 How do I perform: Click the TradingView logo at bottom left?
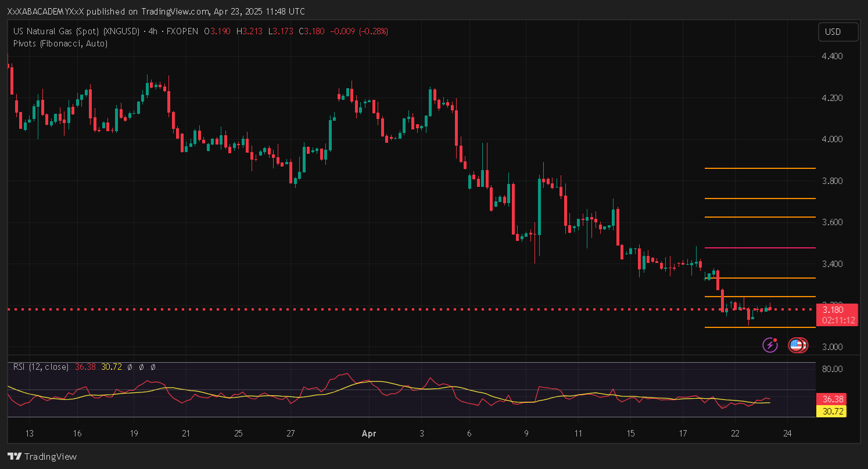tap(42, 456)
